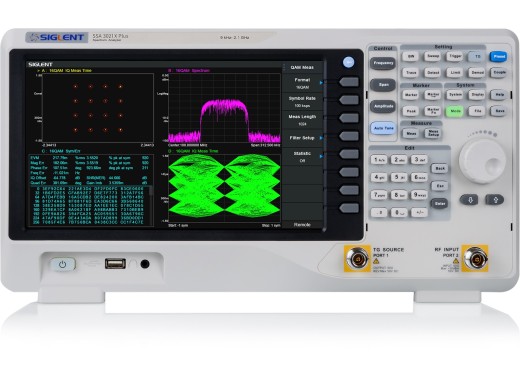Hit the blue Preset key
Screen dimensions: 520x380
point(499,56)
